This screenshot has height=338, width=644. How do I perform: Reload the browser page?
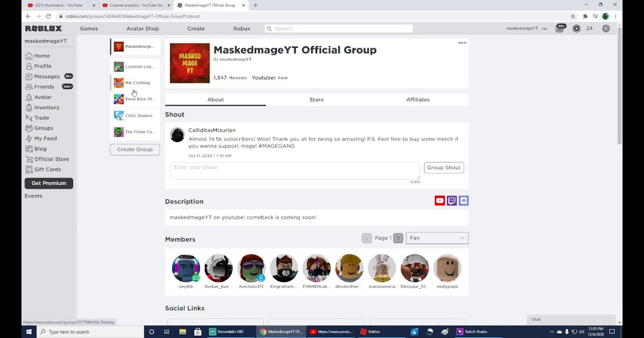[x=48, y=16]
